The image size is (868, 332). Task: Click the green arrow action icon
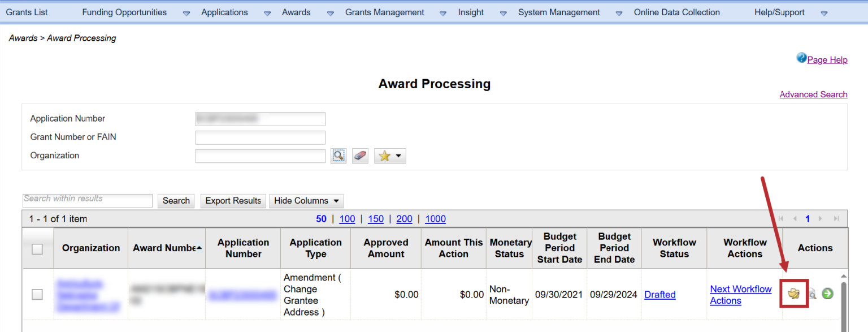(x=827, y=294)
